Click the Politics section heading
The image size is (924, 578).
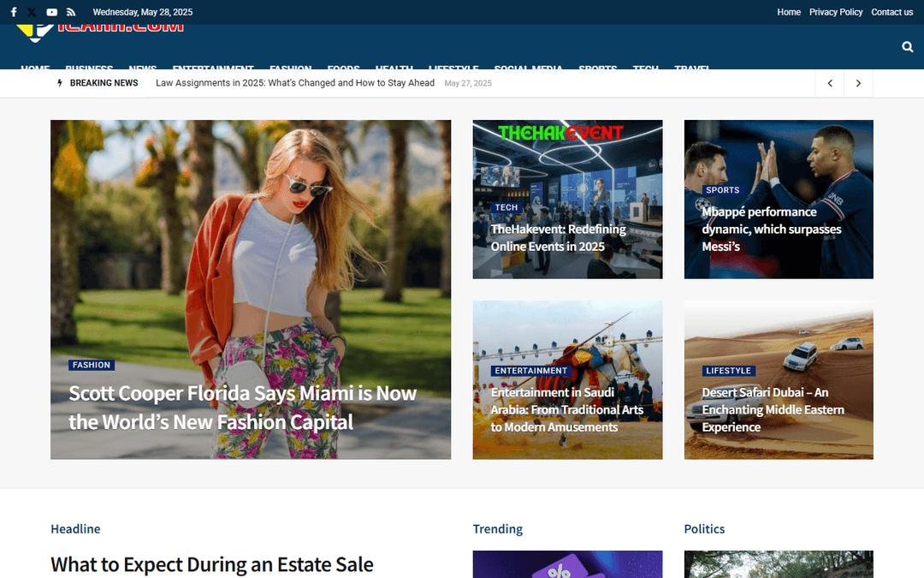coord(704,529)
